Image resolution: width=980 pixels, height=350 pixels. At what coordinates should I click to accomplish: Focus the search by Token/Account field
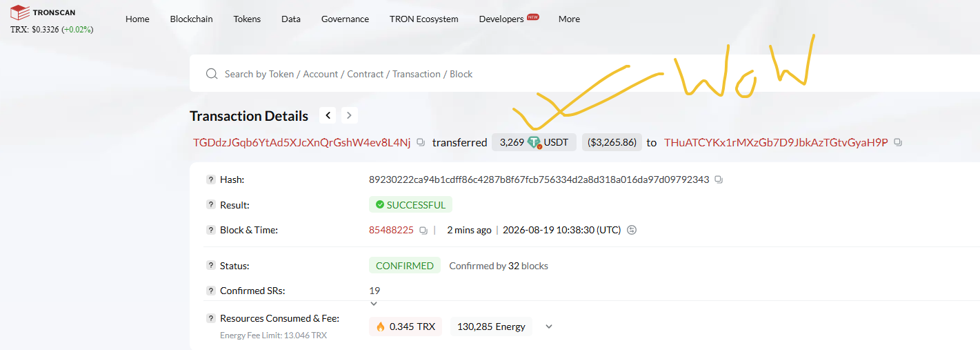pos(585,74)
